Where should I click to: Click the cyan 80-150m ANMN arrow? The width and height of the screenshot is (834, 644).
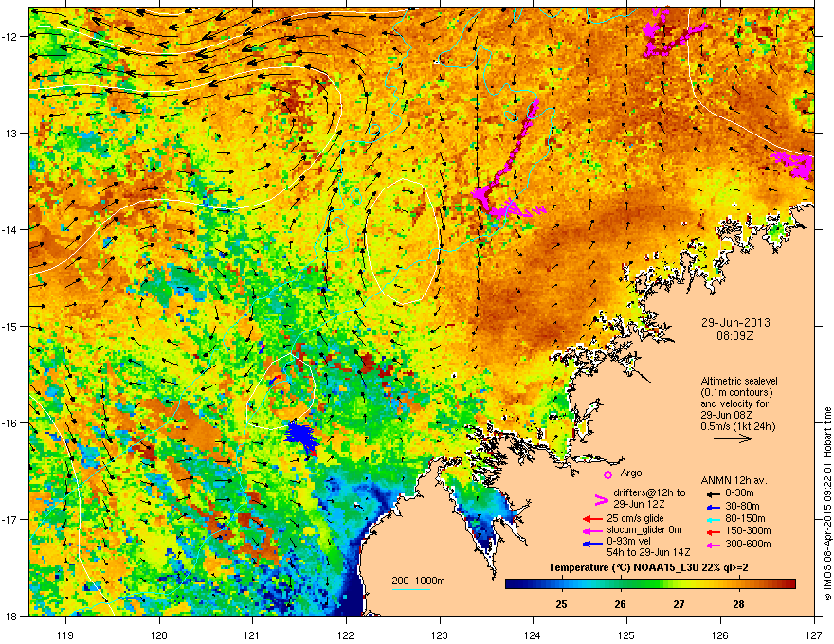pos(713,519)
